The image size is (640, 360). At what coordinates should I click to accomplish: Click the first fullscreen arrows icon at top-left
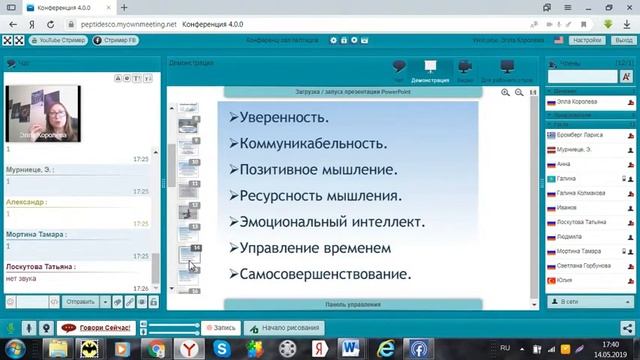coord(7,40)
